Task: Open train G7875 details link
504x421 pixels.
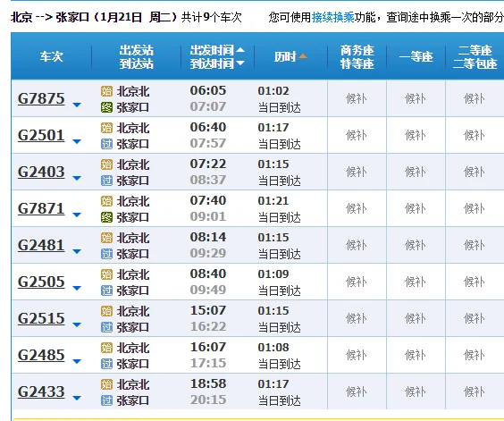Action: [x=41, y=98]
